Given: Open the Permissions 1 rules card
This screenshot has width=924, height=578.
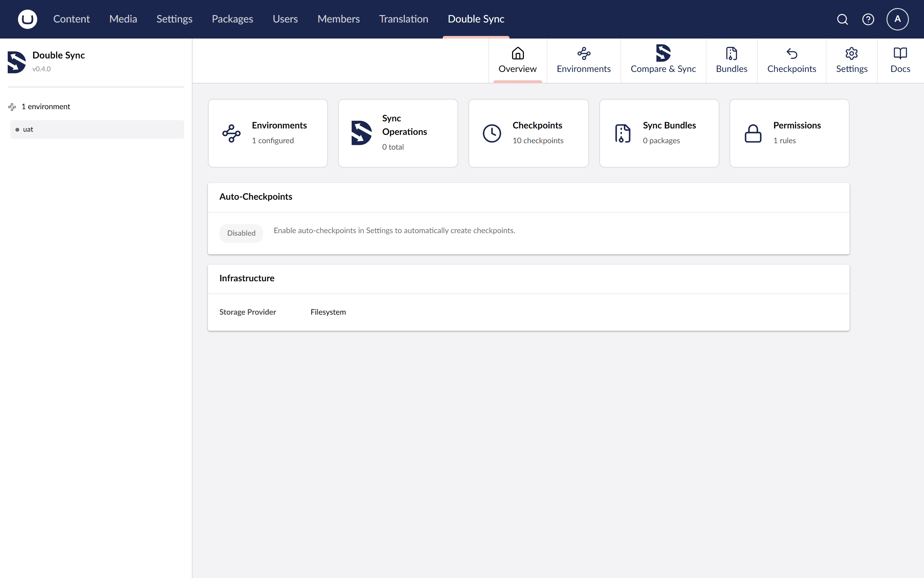Looking at the screenshot, I should (789, 133).
